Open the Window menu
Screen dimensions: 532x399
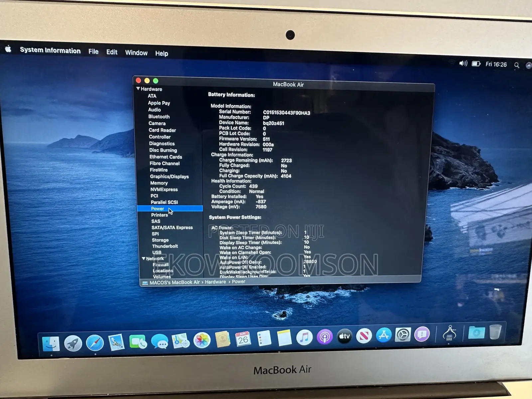click(x=136, y=53)
